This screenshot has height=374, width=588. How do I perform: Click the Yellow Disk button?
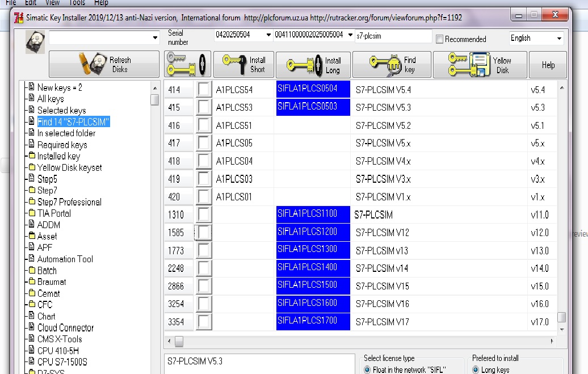(480, 65)
